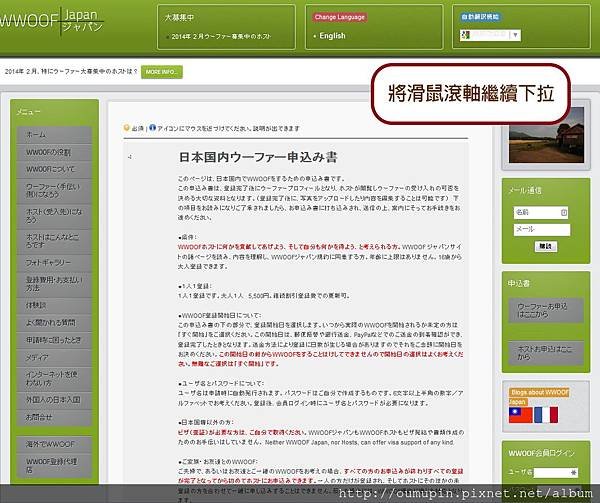Open 登録費用・お支払い方法 menu item
Image resolution: width=600 pixels, height=503 pixels.
[x=54, y=284]
